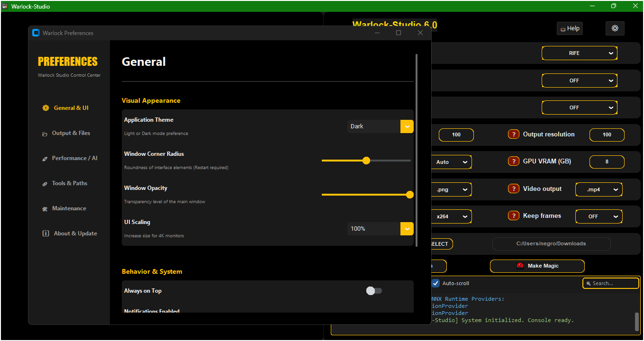The image size is (644, 341).
Task: Click the C:/Users/negro/Downloads path button
Action: 552,244
